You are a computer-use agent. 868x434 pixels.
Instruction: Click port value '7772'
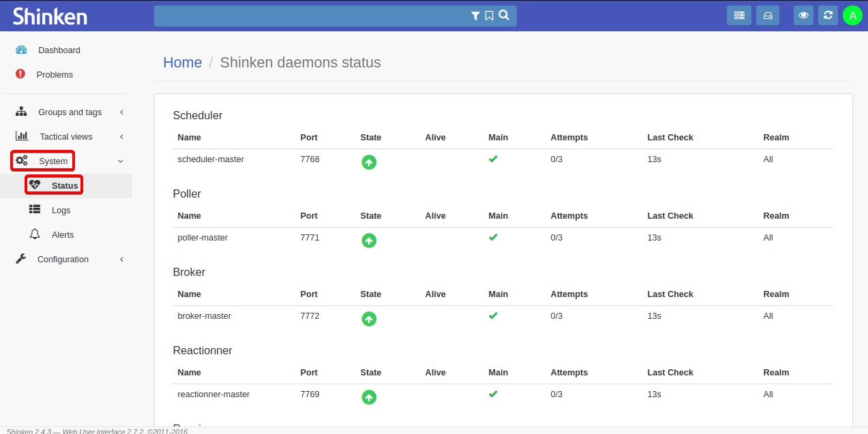[310, 316]
